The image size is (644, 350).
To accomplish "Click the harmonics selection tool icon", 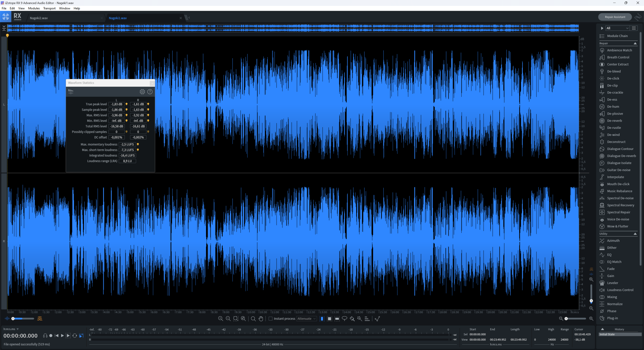I will (x=367, y=318).
